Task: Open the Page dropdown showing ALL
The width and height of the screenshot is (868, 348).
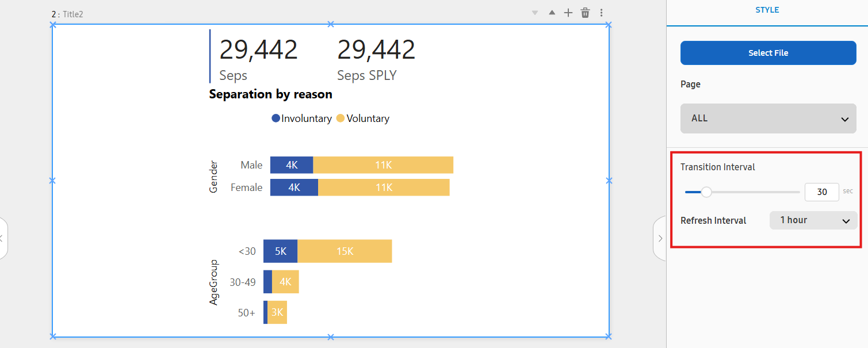Action: coord(768,118)
